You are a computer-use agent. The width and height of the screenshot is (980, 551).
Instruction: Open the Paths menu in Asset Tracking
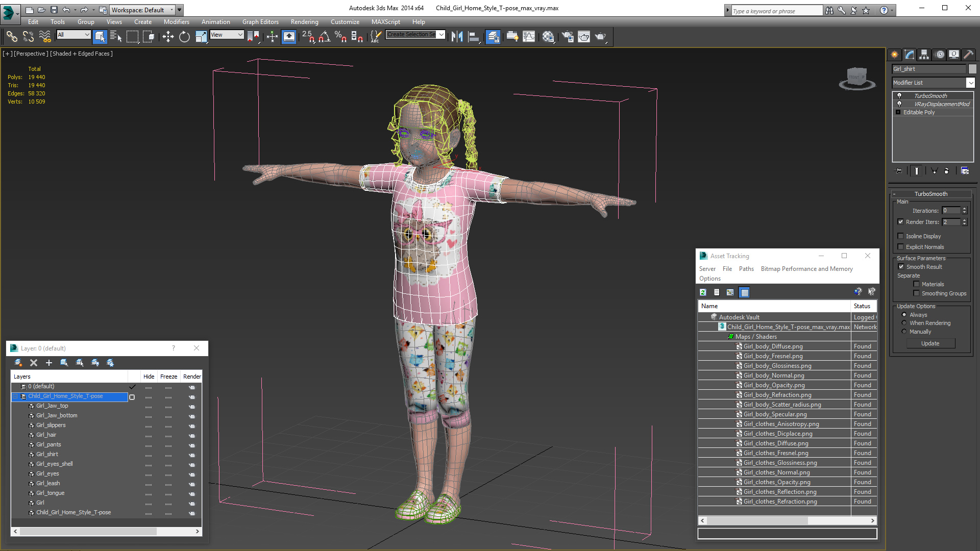tap(746, 269)
